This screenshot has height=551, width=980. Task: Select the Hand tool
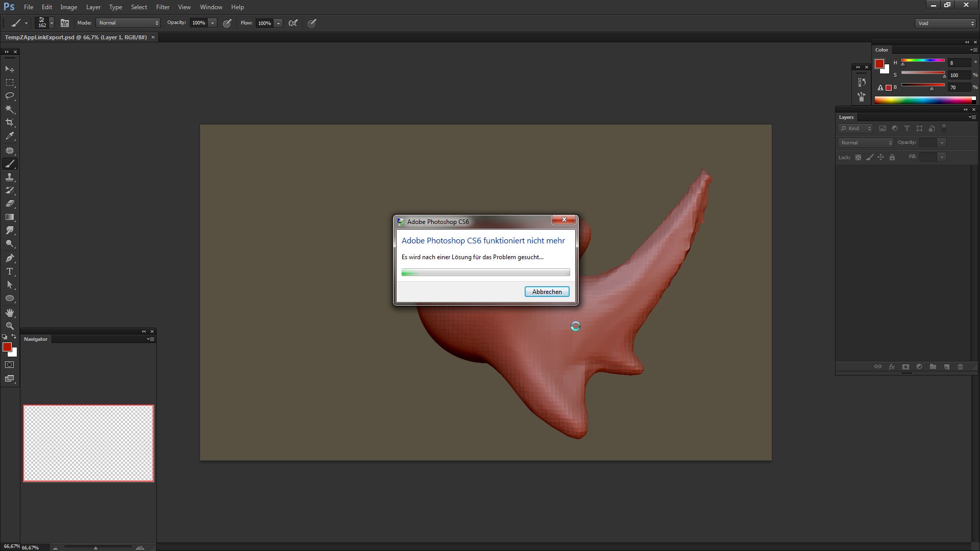pos(10,313)
